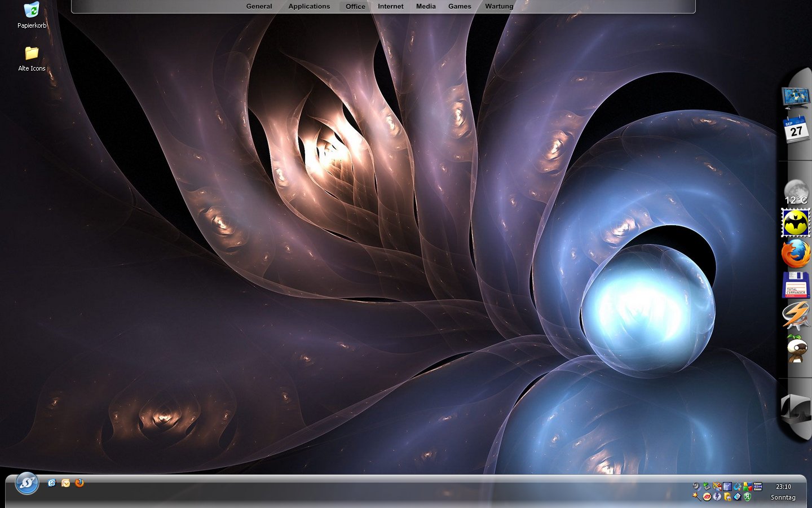Open the General tab in the top dock

pos(259,6)
